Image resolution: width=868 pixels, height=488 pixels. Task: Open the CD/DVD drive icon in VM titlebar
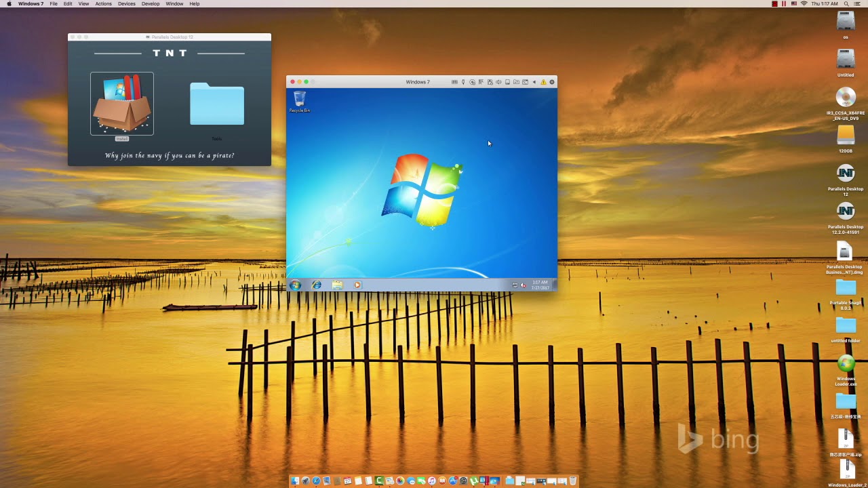click(x=472, y=82)
